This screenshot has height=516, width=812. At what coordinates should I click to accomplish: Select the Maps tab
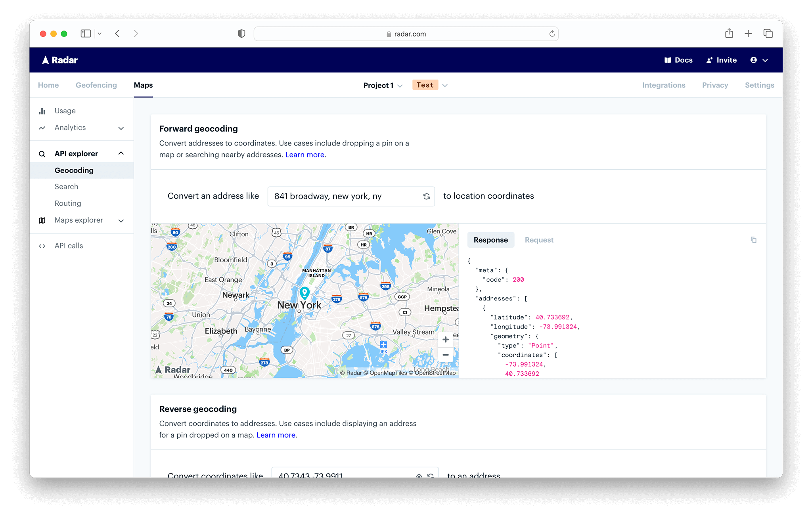(143, 85)
